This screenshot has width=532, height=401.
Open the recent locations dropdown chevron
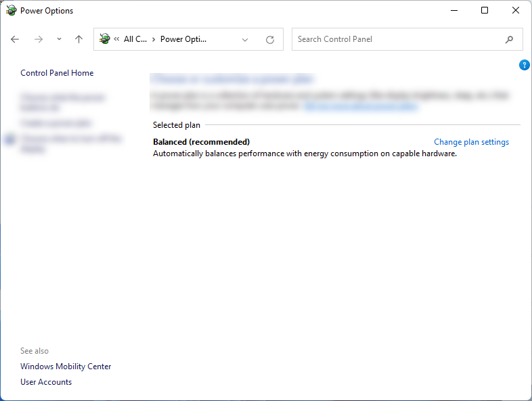[x=59, y=39]
